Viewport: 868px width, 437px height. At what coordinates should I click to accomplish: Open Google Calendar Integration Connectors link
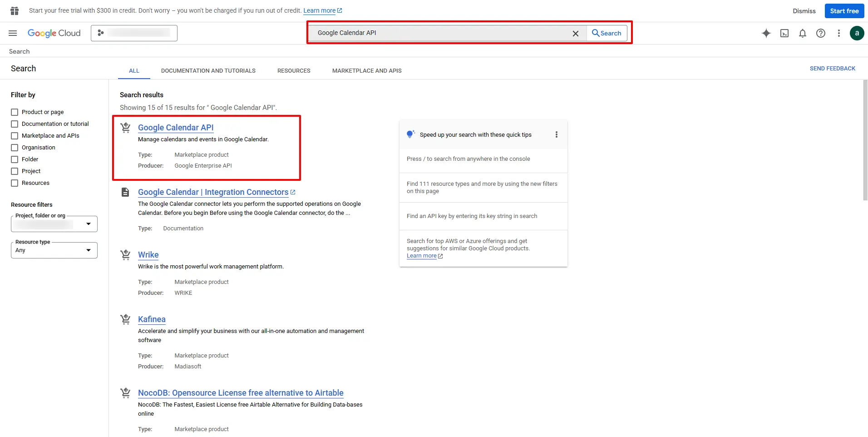[x=217, y=192]
